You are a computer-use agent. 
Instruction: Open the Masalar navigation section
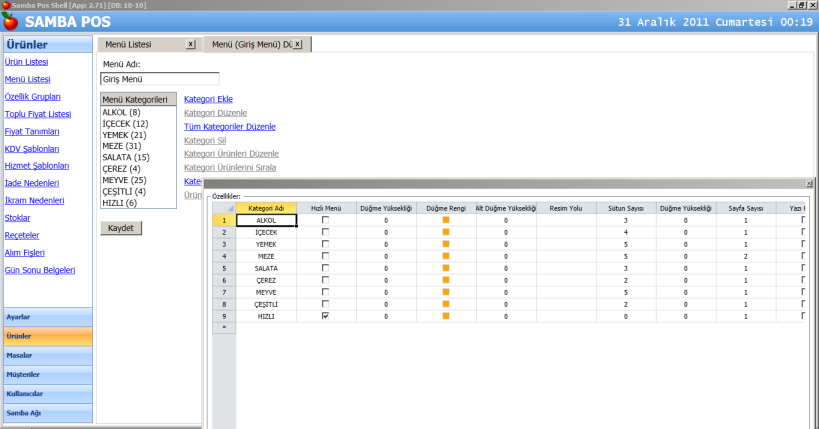pos(48,355)
